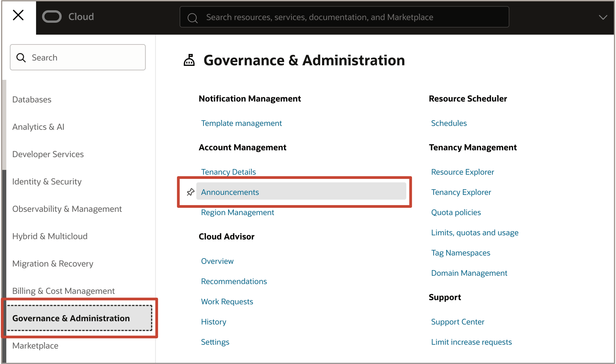Open Tag Namespaces under Tenancy Management

[461, 253]
